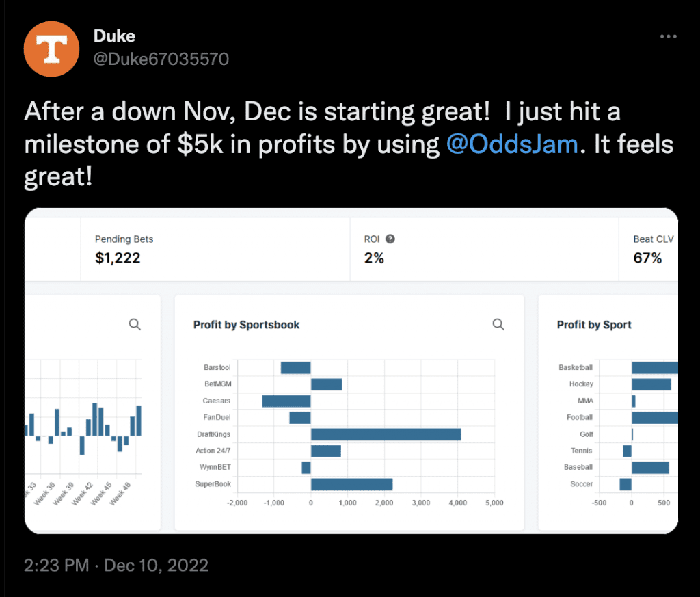Click Duke's orange T profile avatar
Image resolution: width=700 pixels, height=597 pixels.
(x=52, y=49)
